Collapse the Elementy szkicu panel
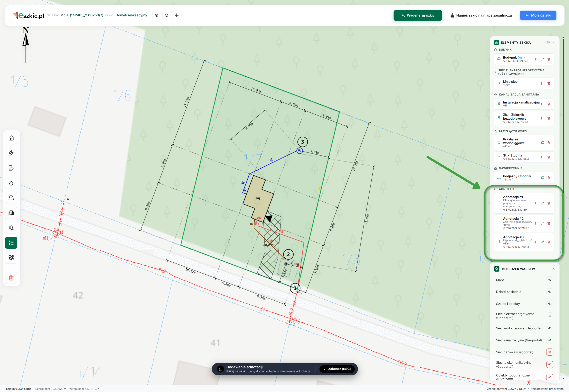Viewport: 569px width, 392px height. point(554,43)
